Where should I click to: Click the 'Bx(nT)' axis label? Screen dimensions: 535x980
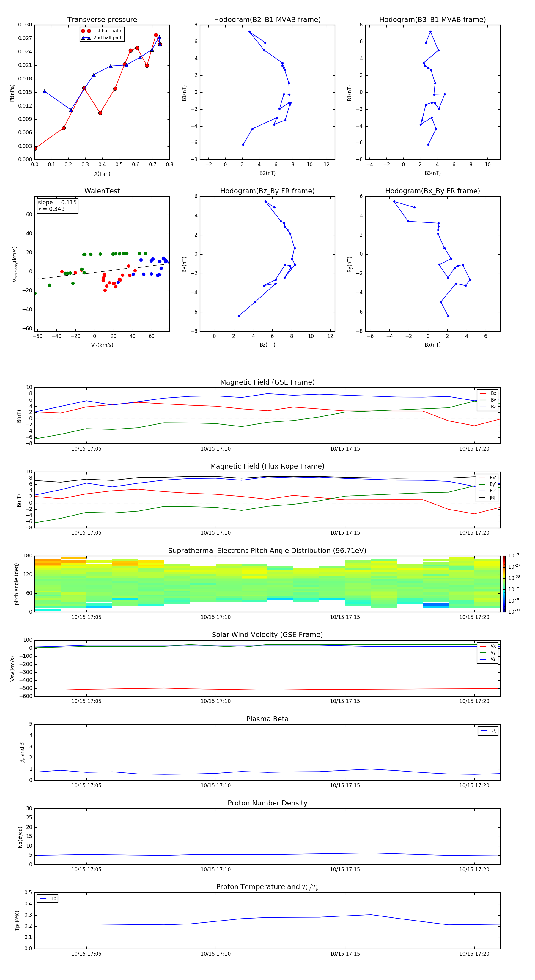coord(432,345)
